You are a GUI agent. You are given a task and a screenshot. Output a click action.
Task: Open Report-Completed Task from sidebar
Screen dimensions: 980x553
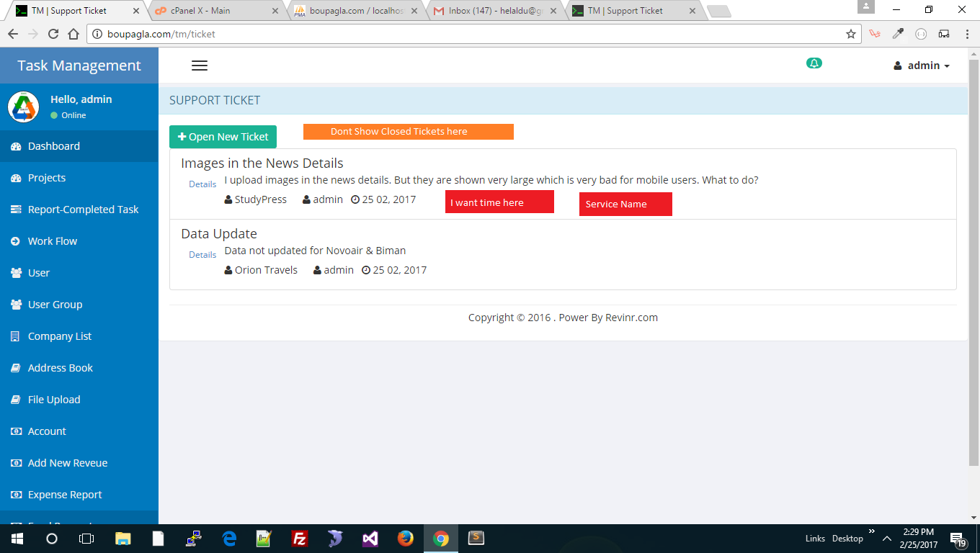tap(83, 210)
